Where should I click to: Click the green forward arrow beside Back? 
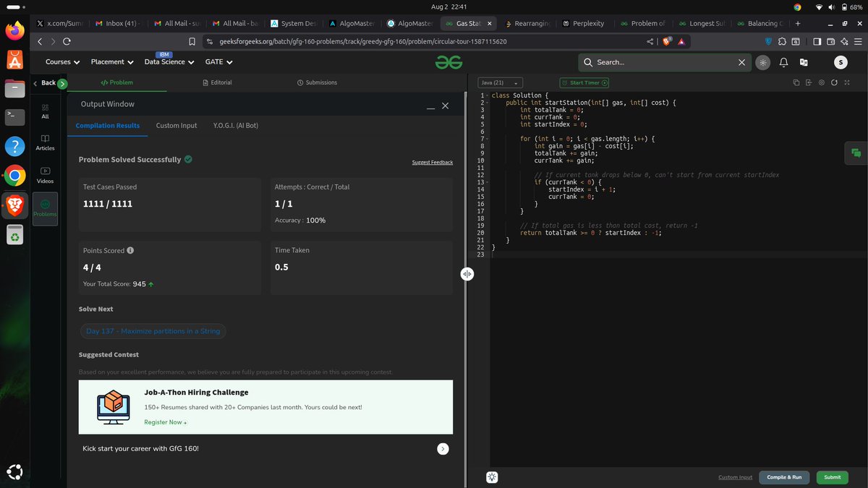click(62, 83)
